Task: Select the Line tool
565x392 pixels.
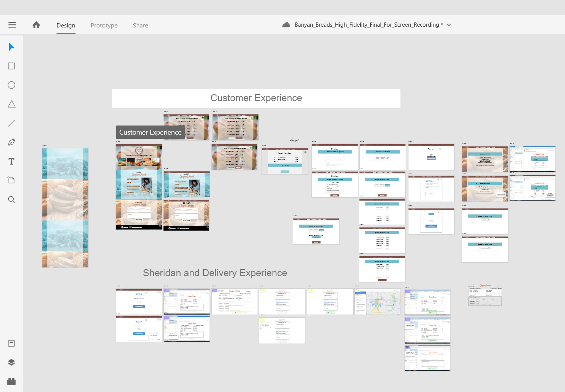Action: click(11, 123)
